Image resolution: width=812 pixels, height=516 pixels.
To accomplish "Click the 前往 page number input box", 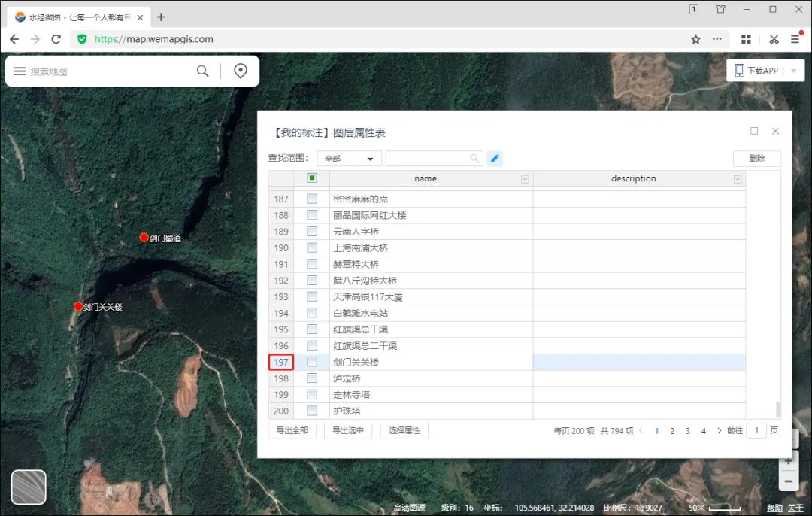I will [756, 430].
